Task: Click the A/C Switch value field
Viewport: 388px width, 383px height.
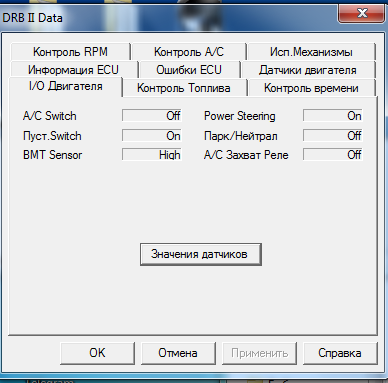Action: click(x=152, y=116)
